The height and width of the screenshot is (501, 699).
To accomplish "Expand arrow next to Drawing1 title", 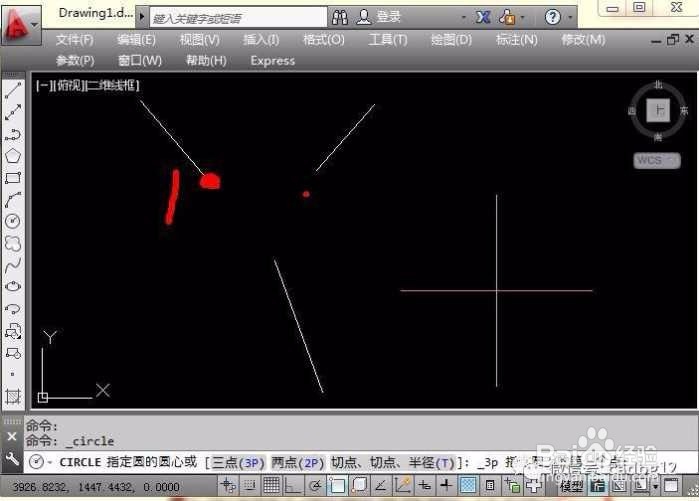I will click(x=142, y=17).
